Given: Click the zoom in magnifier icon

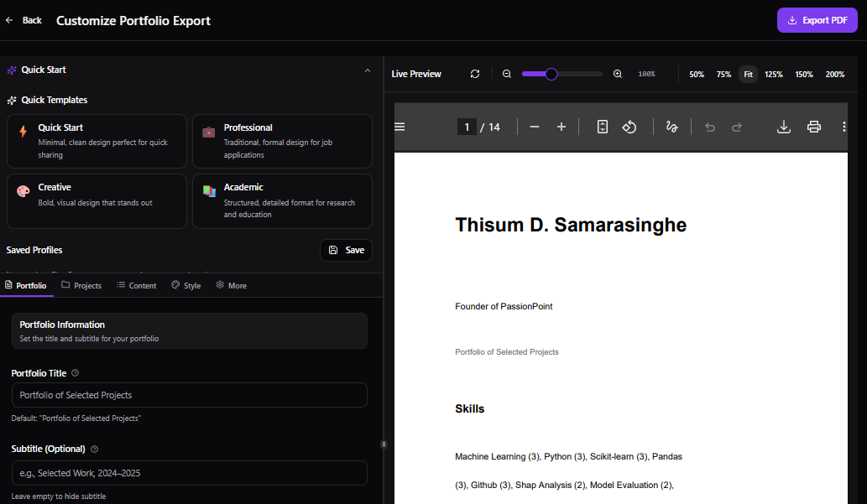Looking at the screenshot, I should [x=618, y=74].
